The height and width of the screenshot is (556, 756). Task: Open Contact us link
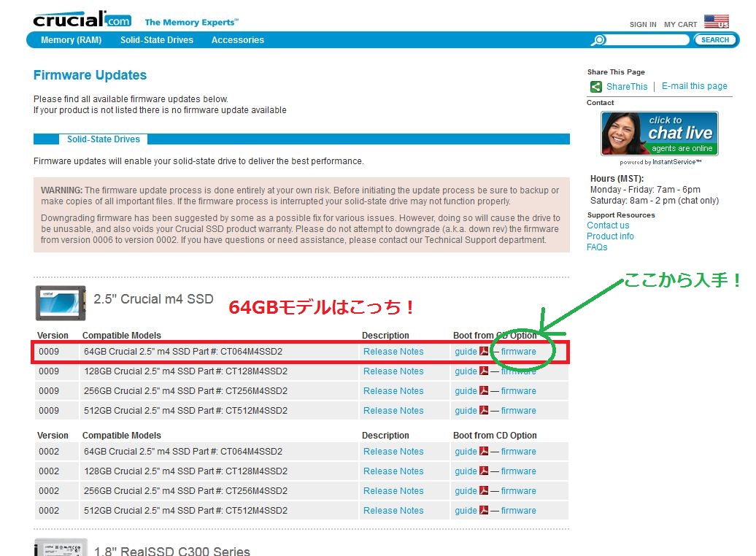pos(608,225)
